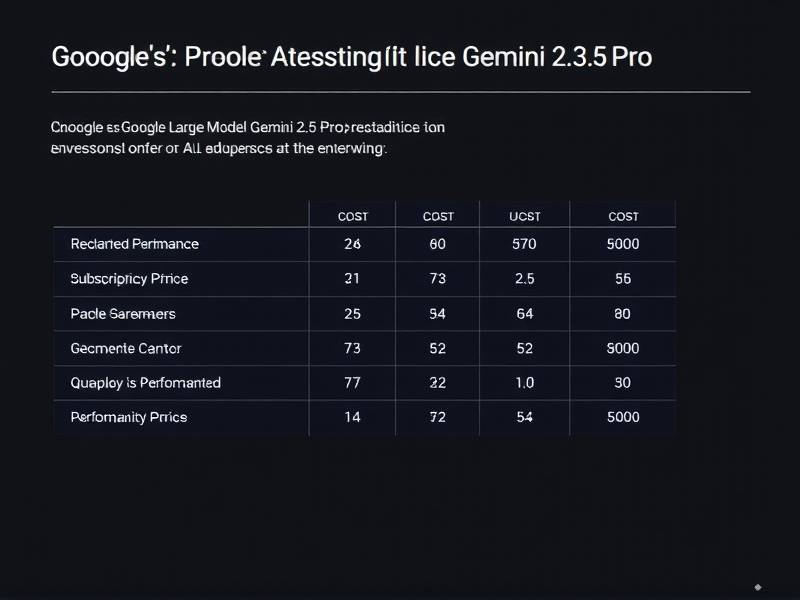Click the "Subscripticy Price" row label
Image resolution: width=800 pixels, height=600 pixels.
click(x=129, y=279)
